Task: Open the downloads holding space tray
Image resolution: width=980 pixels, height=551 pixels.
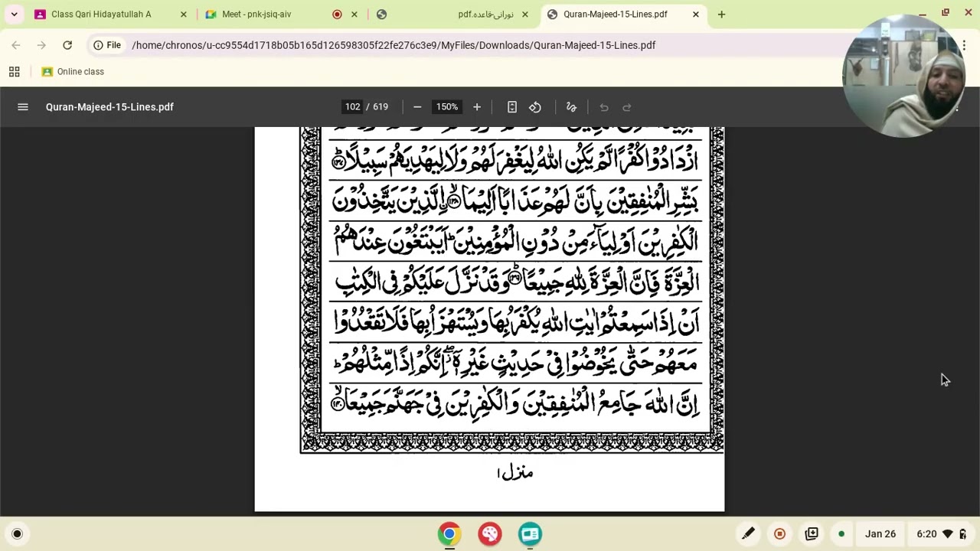Action: (x=812, y=534)
